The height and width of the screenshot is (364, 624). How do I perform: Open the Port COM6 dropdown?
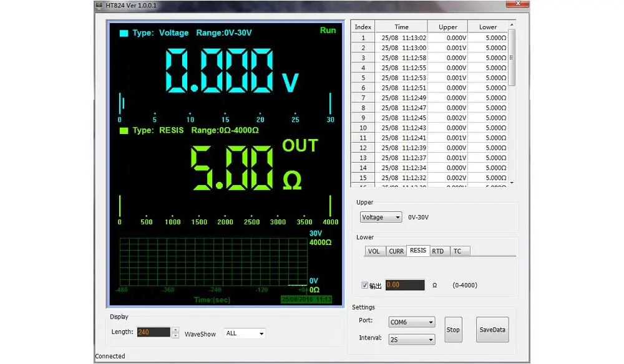pos(411,322)
